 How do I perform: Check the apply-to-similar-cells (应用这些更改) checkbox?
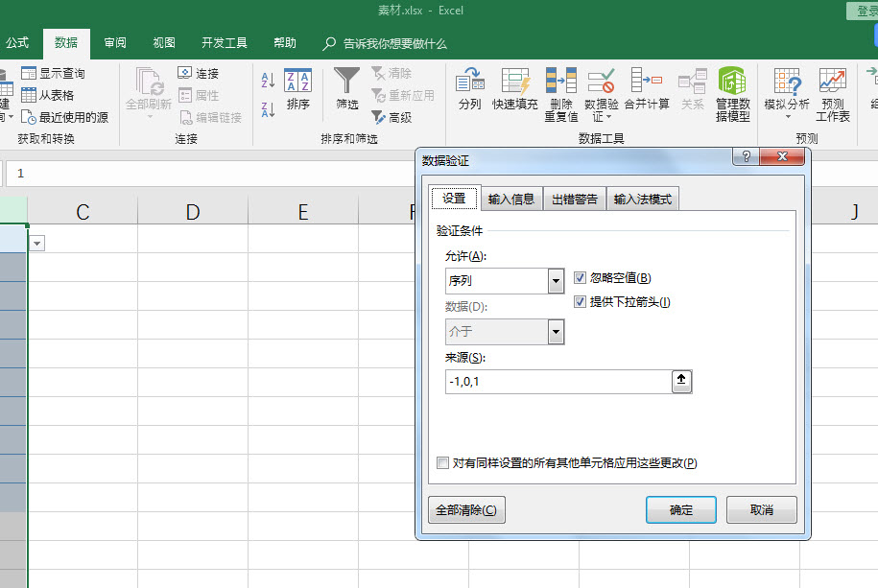[442, 462]
